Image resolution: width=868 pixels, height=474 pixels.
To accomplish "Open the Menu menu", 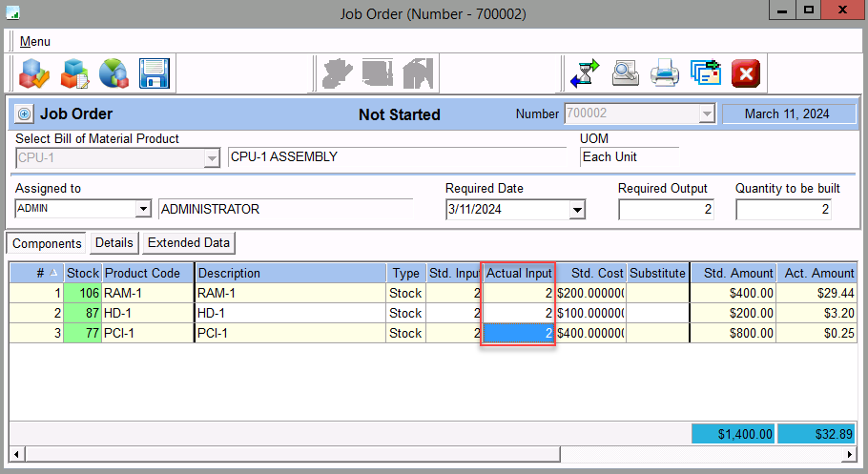I will (x=35, y=42).
